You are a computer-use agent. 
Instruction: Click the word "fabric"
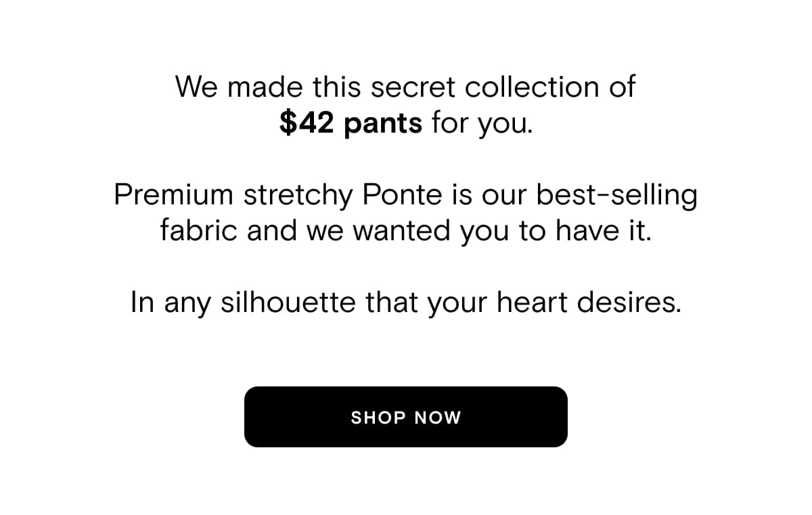(199, 231)
